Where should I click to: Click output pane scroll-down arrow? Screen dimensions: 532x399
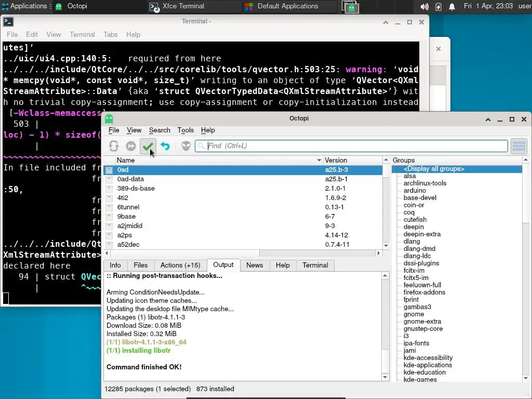[385, 377]
